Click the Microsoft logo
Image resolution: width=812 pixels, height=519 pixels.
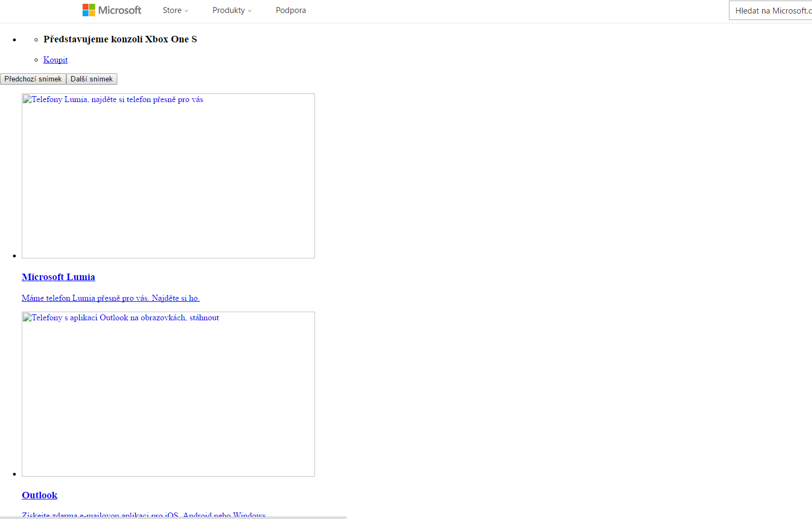click(112, 10)
